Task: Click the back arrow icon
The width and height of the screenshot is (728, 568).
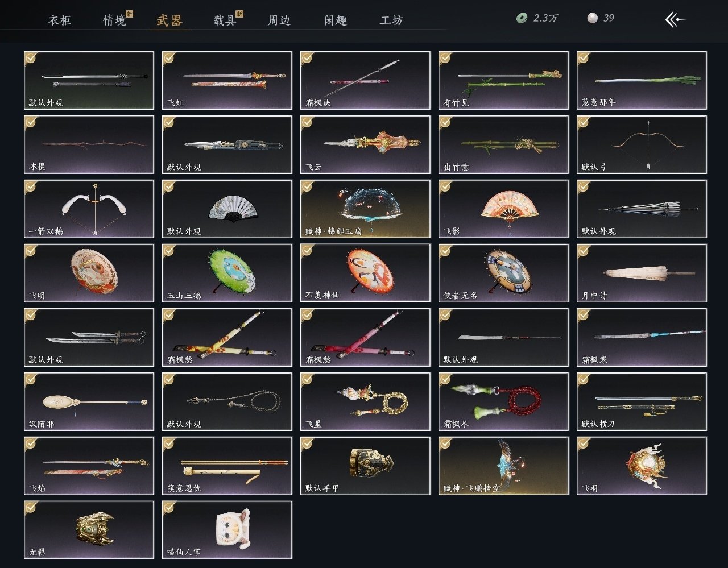Action: [676, 20]
